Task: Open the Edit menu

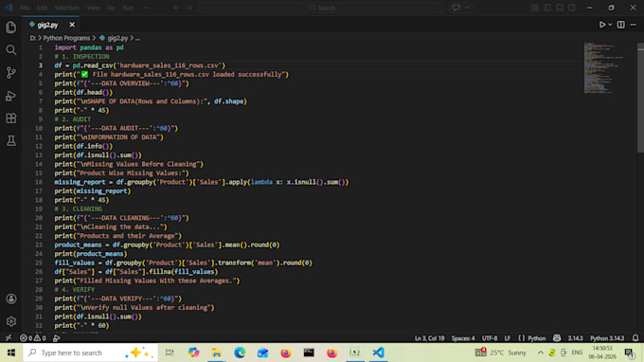Action: pyautogui.click(x=42, y=8)
